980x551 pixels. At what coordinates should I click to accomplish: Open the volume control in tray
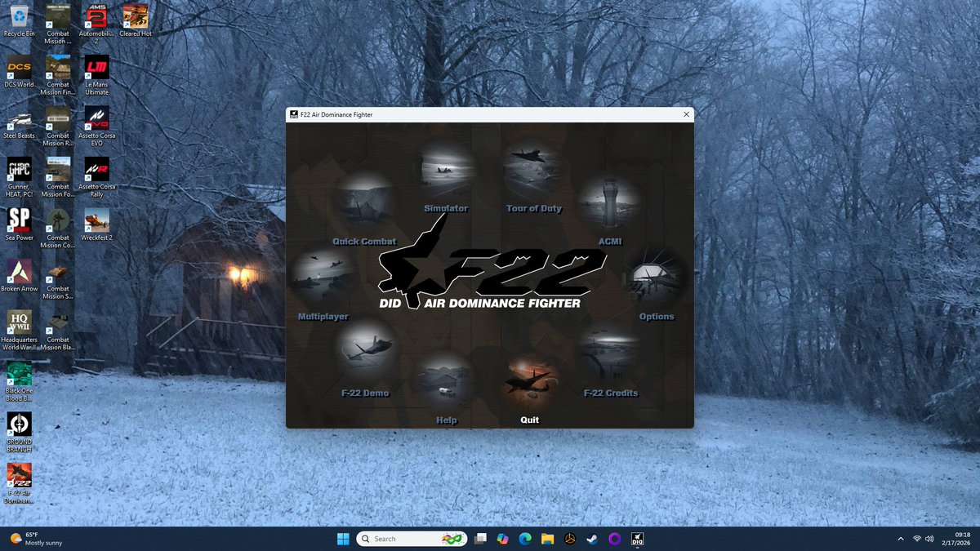[x=929, y=539]
